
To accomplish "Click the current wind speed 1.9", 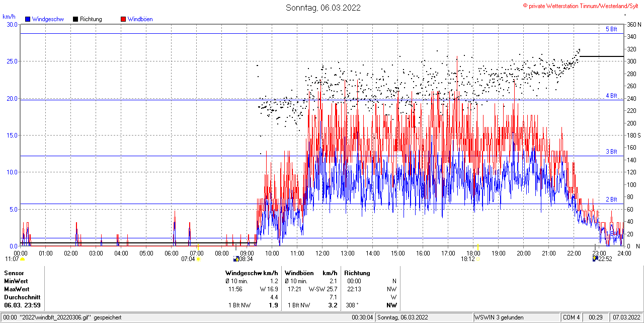I will coord(274,305).
